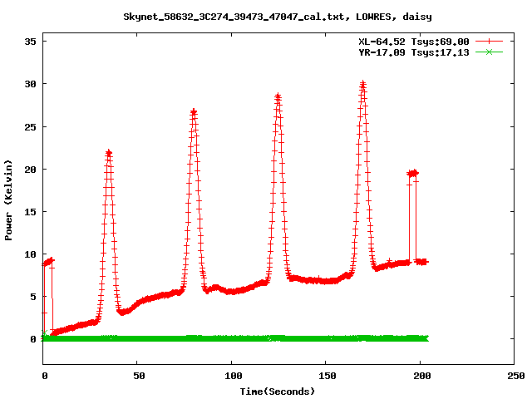Click the initial red calibration step near 9 Kelvin

[x=48, y=262]
